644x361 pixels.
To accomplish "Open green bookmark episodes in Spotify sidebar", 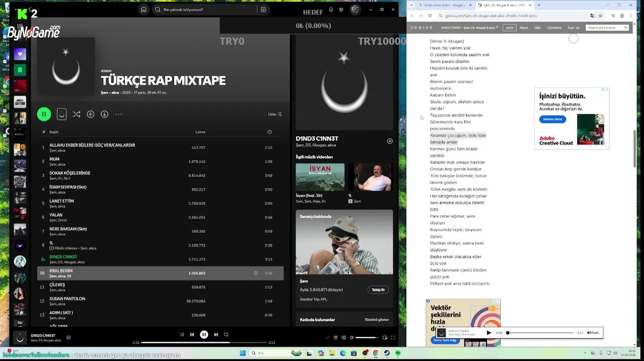I will point(20,70).
